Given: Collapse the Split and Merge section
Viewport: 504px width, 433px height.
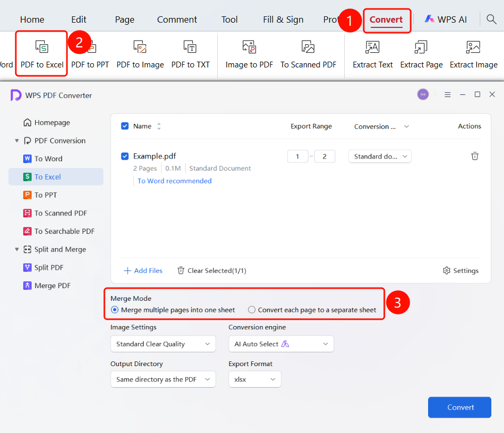Looking at the screenshot, I should pos(17,249).
